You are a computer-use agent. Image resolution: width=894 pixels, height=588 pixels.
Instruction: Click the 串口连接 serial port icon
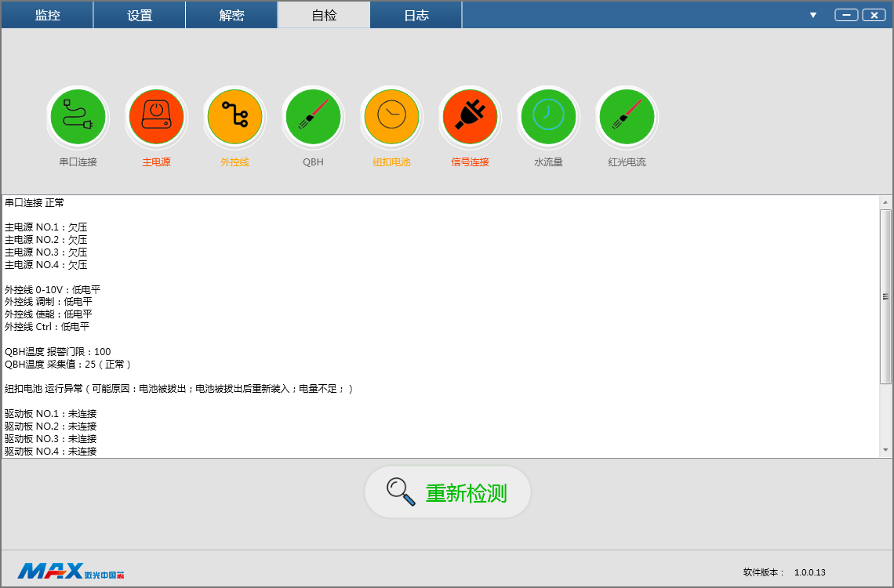(78, 117)
